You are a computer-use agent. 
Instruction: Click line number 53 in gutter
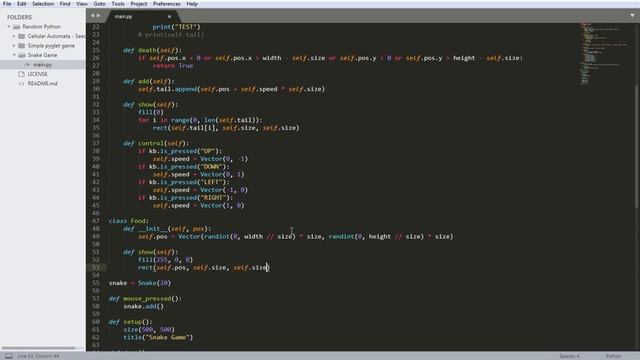tap(96, 267)
